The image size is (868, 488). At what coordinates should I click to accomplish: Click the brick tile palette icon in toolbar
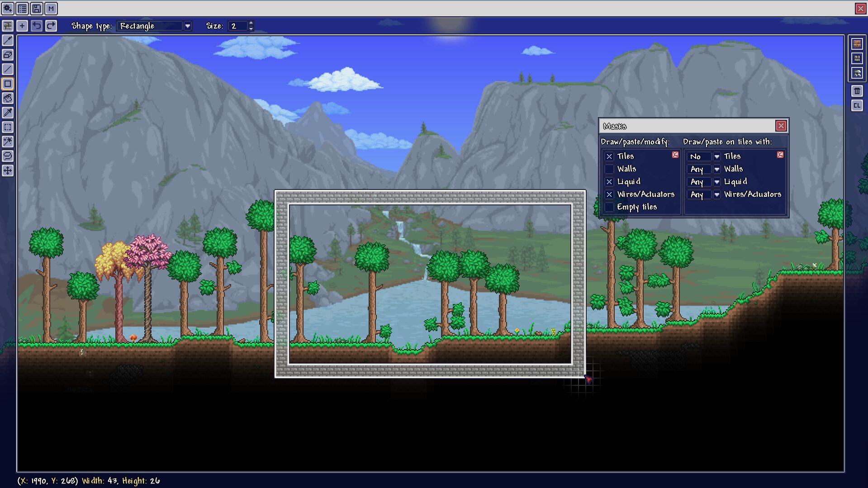pyautogui.click(x=8, y=26)
